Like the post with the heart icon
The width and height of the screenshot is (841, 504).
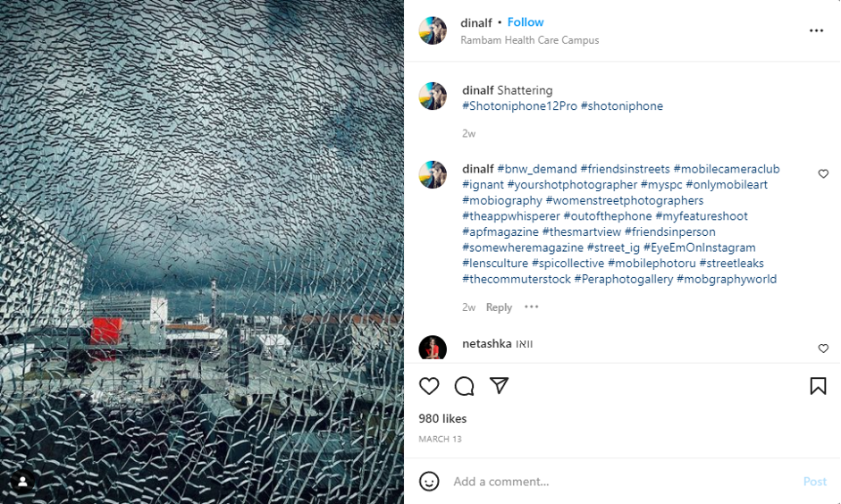[429, 386]
